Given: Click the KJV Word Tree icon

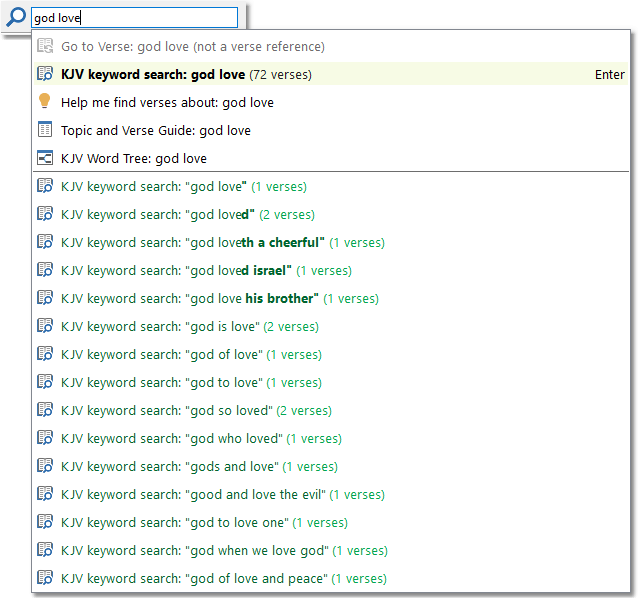Looking at the screenshot, I should coord(45,158).
